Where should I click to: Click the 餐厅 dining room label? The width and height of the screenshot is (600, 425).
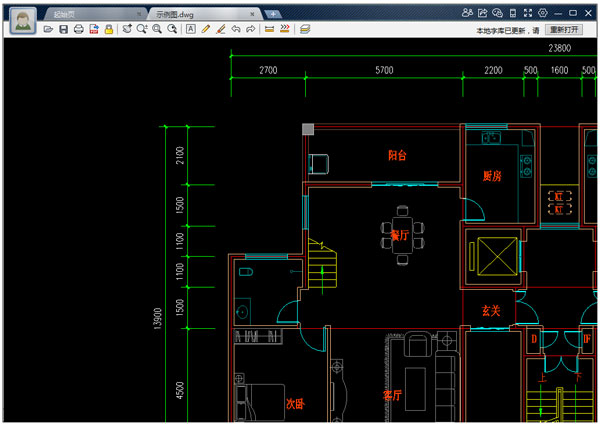pyautogui.click(x=400, y=235)
